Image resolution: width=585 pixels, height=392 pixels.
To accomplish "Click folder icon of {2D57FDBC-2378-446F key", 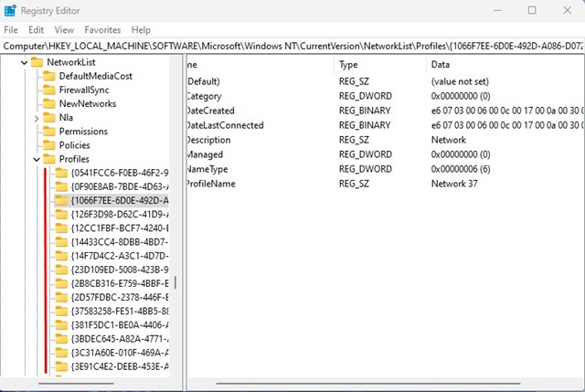I will (x=61, y=297).
